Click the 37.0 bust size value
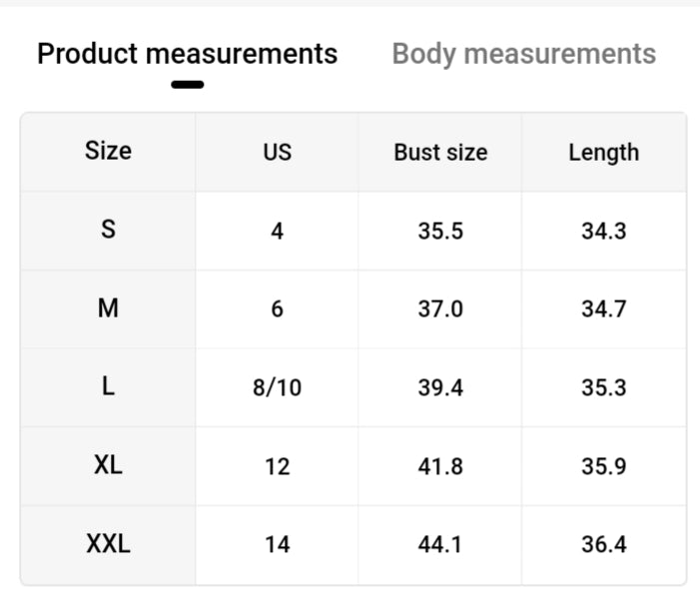Image resolution: width=700 pixels, height=598 pixels. click(x=440, y=309)
